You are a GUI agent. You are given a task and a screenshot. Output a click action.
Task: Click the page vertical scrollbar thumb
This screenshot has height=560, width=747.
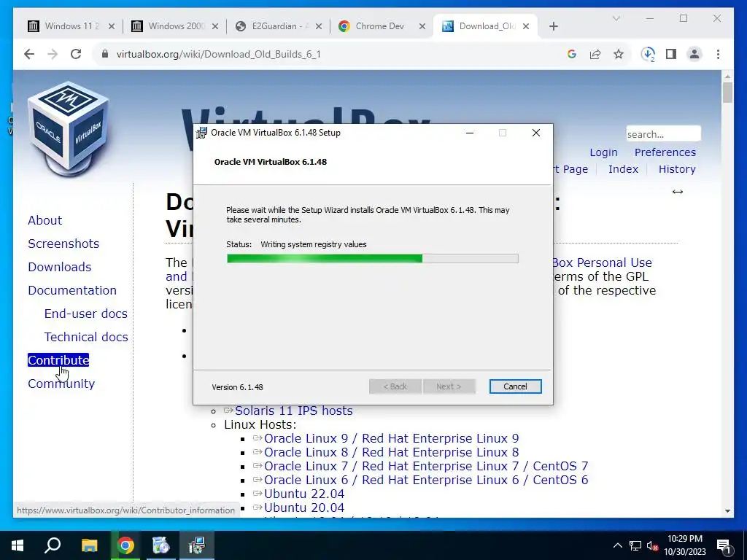727,93
